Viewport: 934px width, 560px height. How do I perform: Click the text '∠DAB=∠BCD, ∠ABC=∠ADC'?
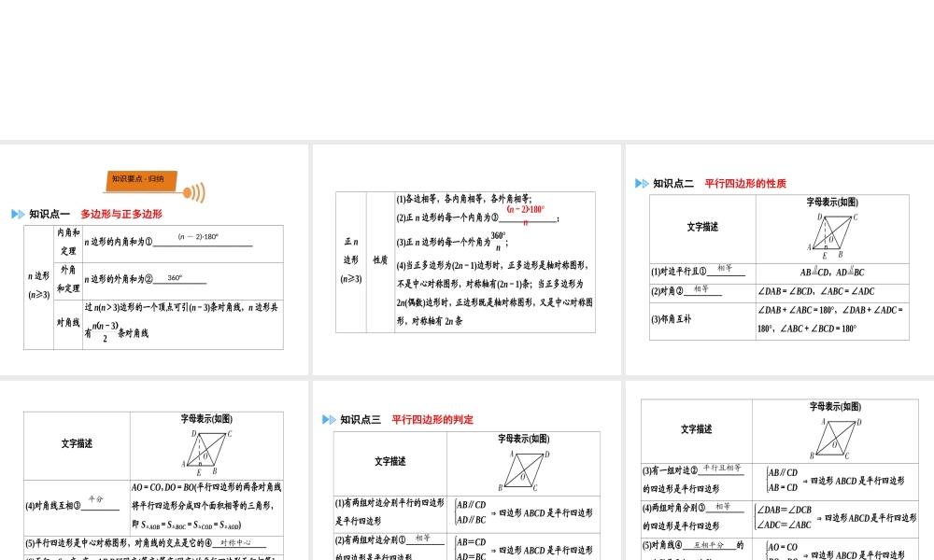coord(816,291)
